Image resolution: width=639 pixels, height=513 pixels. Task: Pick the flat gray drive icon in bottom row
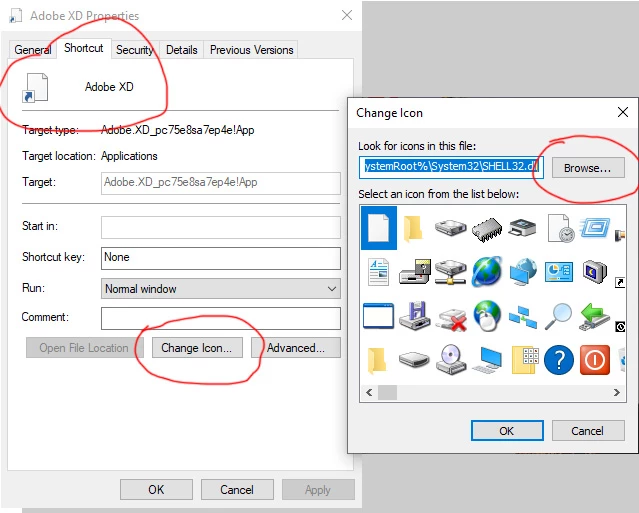click(x=414, y=359)
